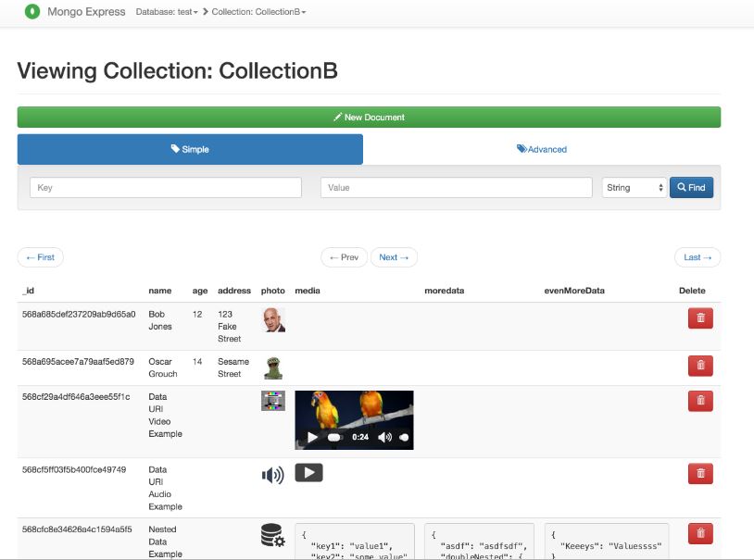754x560 pixels.
Task: Click the database gear icon for Nested Data
Action: 272,536
